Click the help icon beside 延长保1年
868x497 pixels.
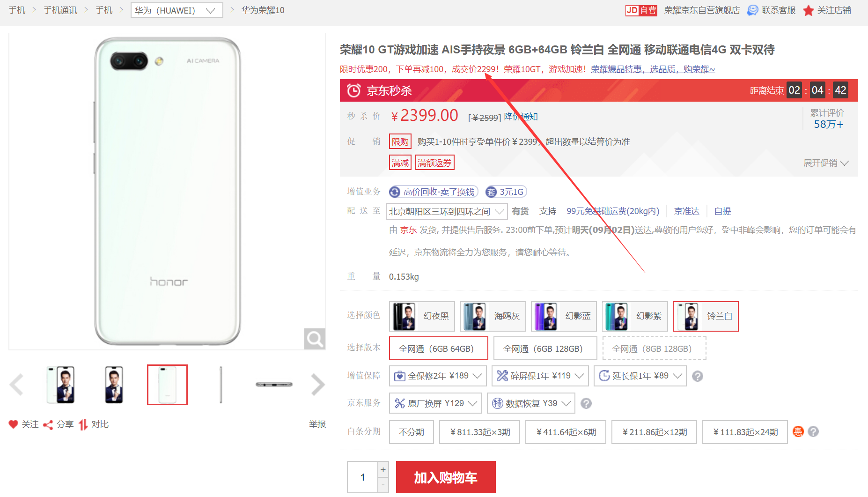[698, 376]
